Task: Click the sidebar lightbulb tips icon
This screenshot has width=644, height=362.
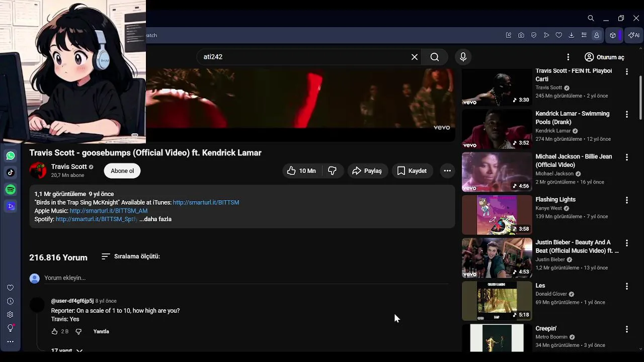Action: (10, 328)
